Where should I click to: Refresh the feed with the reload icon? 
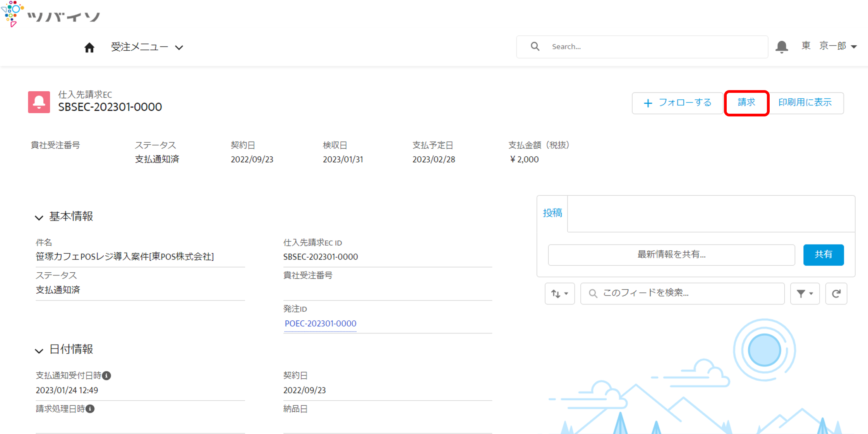[836, 294]
